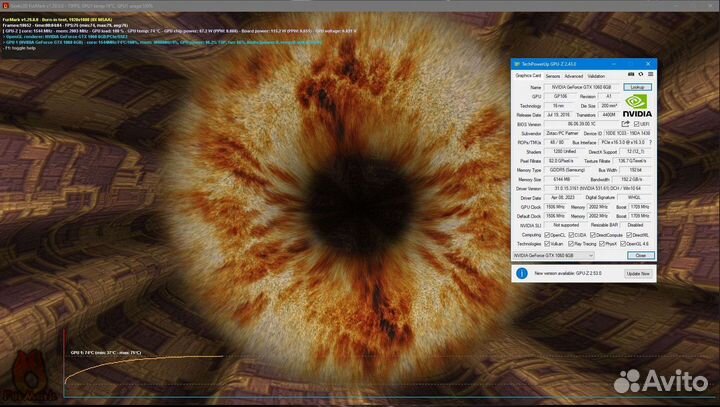Click the blue info icon in update bar
This screenshot has height=407, width=720.
coord(522,272)
